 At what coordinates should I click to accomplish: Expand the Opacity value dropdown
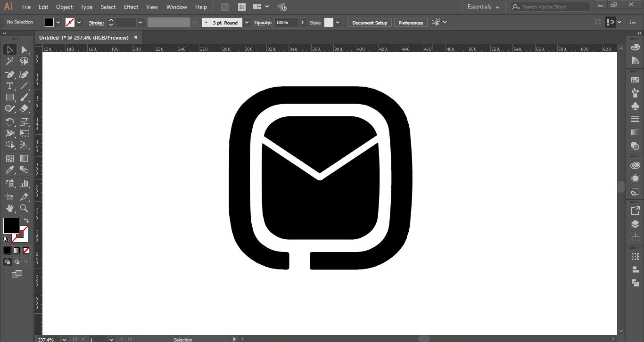coord(302,22)
